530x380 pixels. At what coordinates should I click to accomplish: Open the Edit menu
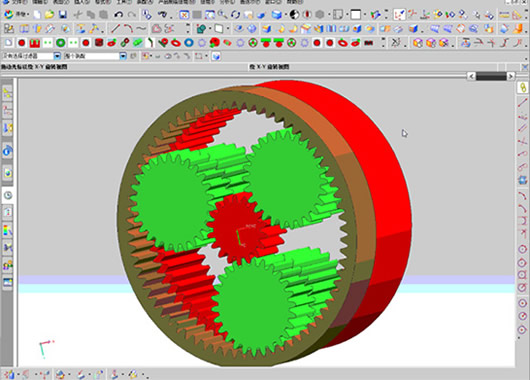click(x=40, y=2)
